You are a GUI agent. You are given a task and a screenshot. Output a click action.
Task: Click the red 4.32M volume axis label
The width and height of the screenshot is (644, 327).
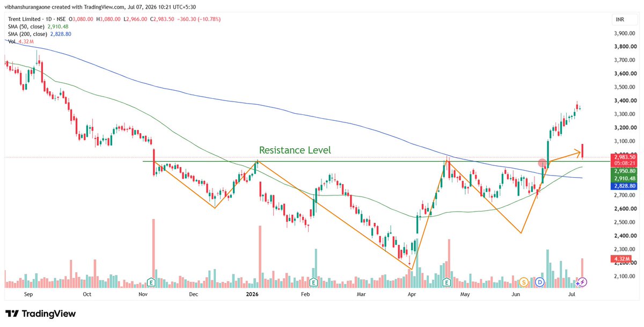coord(620,259)
